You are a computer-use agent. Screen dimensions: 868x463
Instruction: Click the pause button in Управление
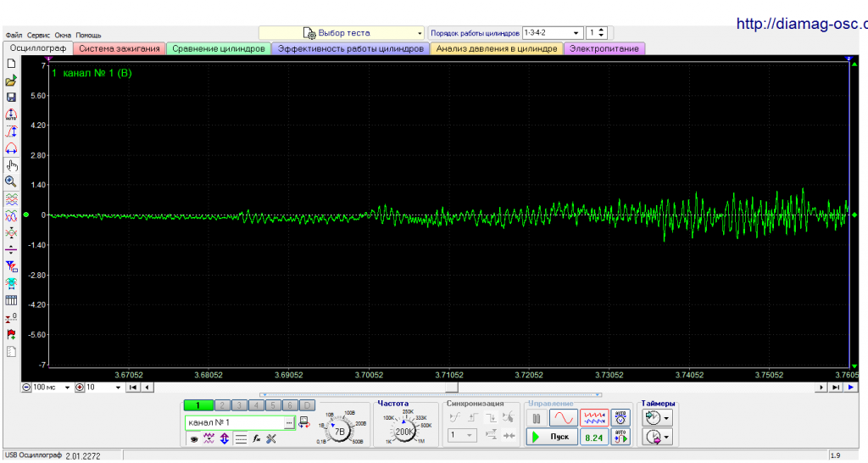coord(537,418)
